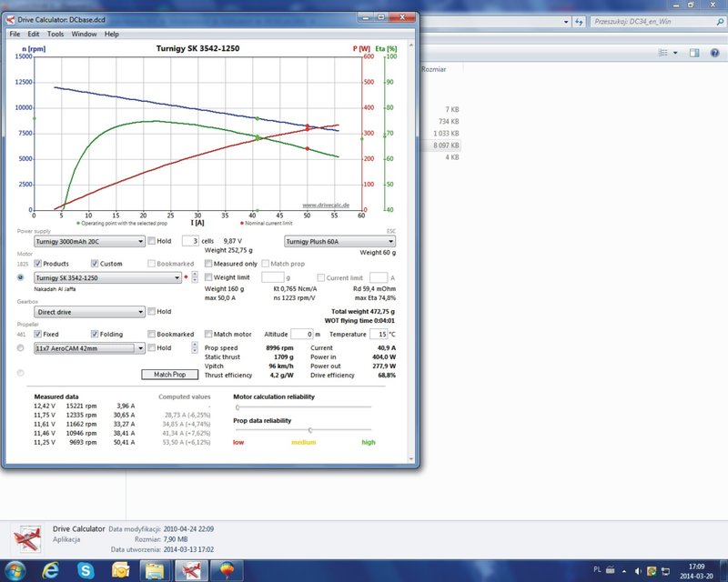Open the File menu

15,34
